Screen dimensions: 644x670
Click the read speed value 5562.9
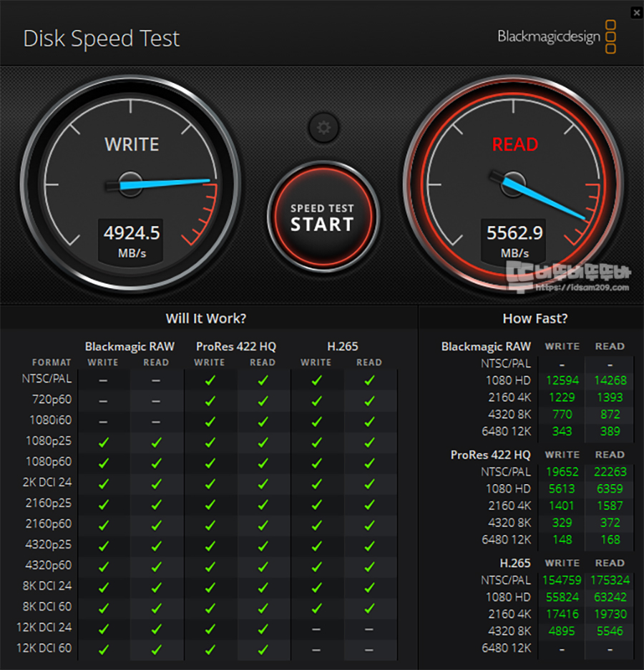pos(515,233)
